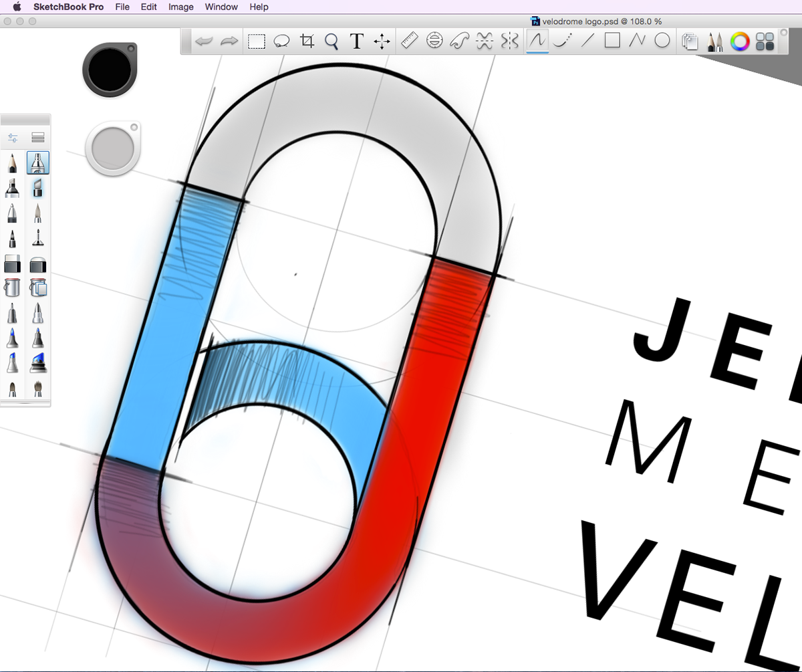This screenshot has width=802, height=672.
Task: Click the Undo arrow
Action: 205,41
